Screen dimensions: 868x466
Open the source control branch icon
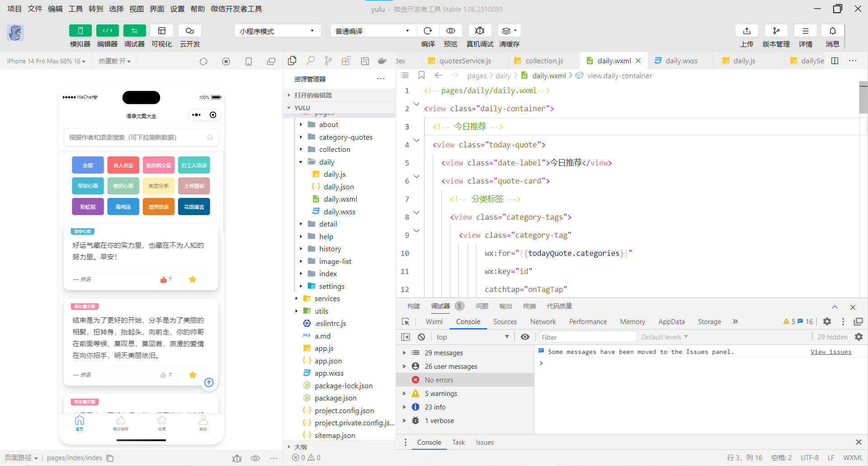[x=328, y=61]
